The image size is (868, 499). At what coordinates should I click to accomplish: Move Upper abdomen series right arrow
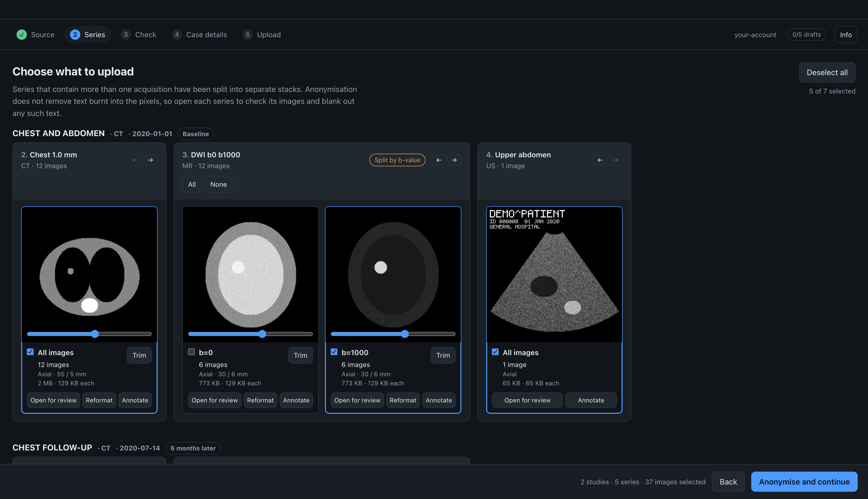click(615, 160)
